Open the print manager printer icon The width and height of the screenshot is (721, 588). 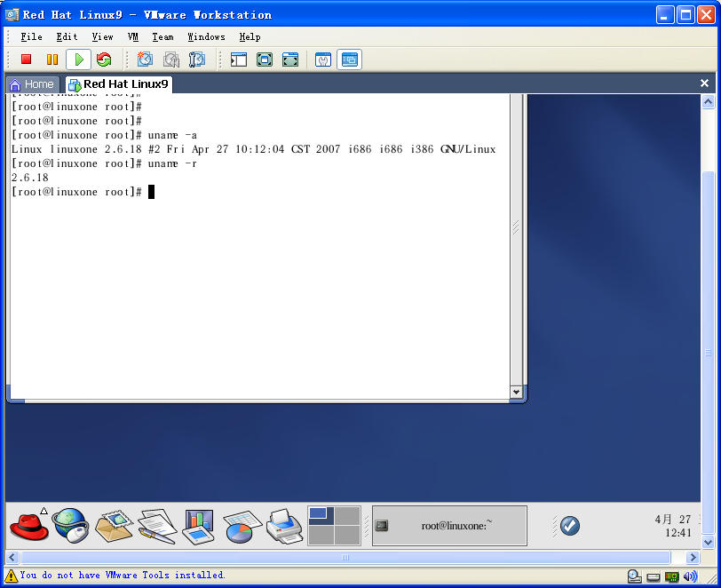[285, 526]
